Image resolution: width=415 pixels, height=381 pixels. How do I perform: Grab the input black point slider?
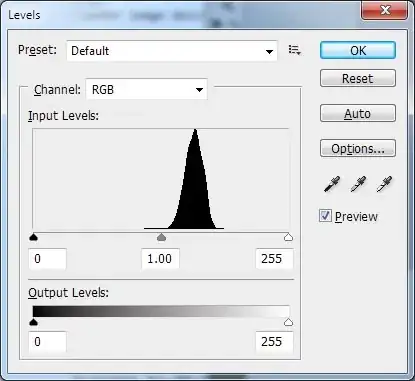pyautogui.click(x=34, y=237)
